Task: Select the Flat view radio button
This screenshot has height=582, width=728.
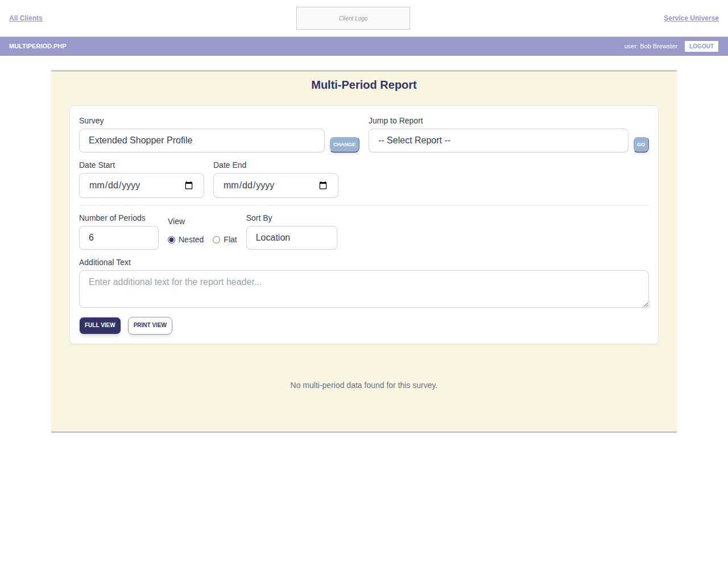Action: coord(216,240)
